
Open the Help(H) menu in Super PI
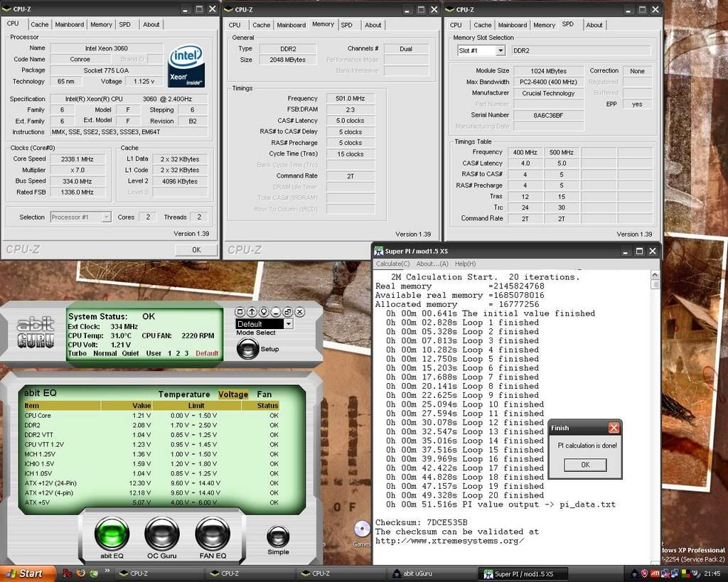click(465, 264)
